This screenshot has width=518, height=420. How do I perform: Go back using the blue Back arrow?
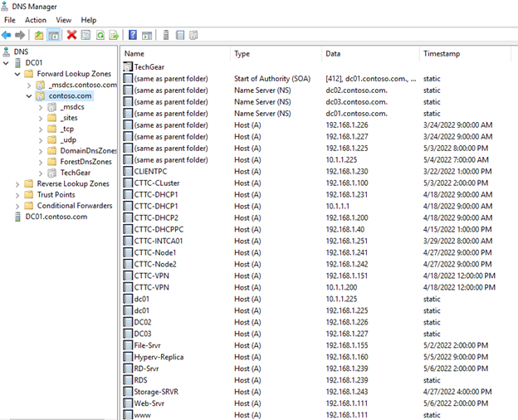7,35
